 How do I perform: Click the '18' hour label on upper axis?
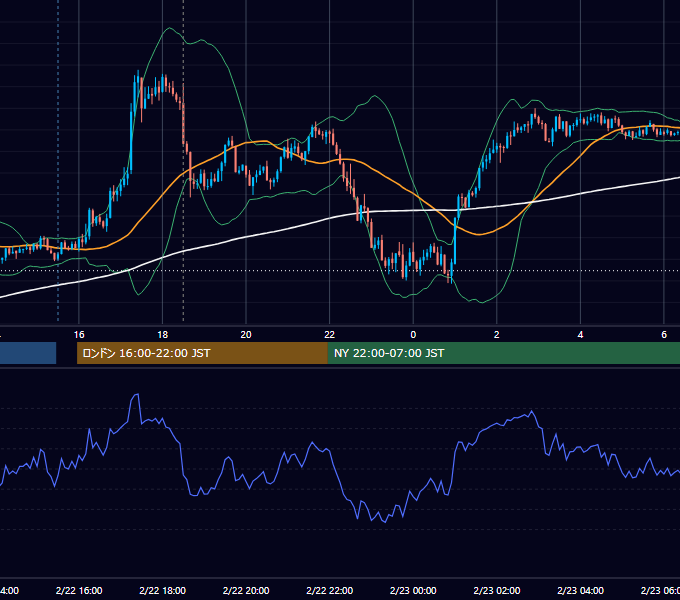163,335
